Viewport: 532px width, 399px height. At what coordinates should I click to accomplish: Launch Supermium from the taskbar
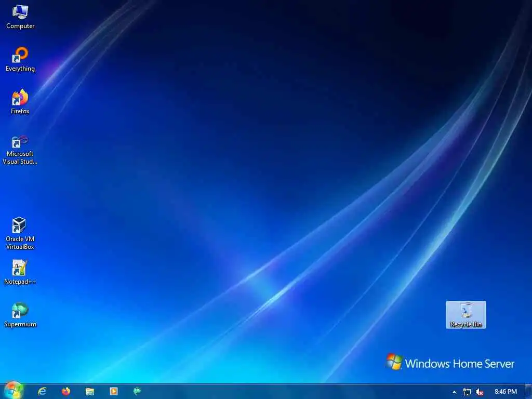pyautogui.click(x=137, y=392)
